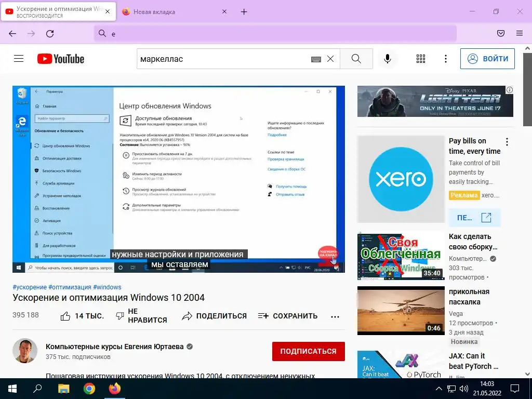Viewport: 532px width, 399px height.
Task: Open the Xero ad thumbnail
Action: (x=401, y=179)
